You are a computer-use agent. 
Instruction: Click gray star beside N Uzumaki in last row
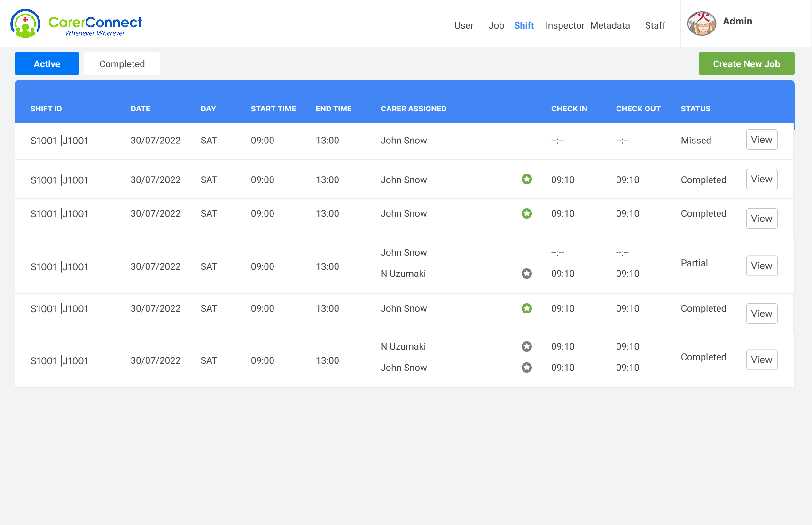527,346
